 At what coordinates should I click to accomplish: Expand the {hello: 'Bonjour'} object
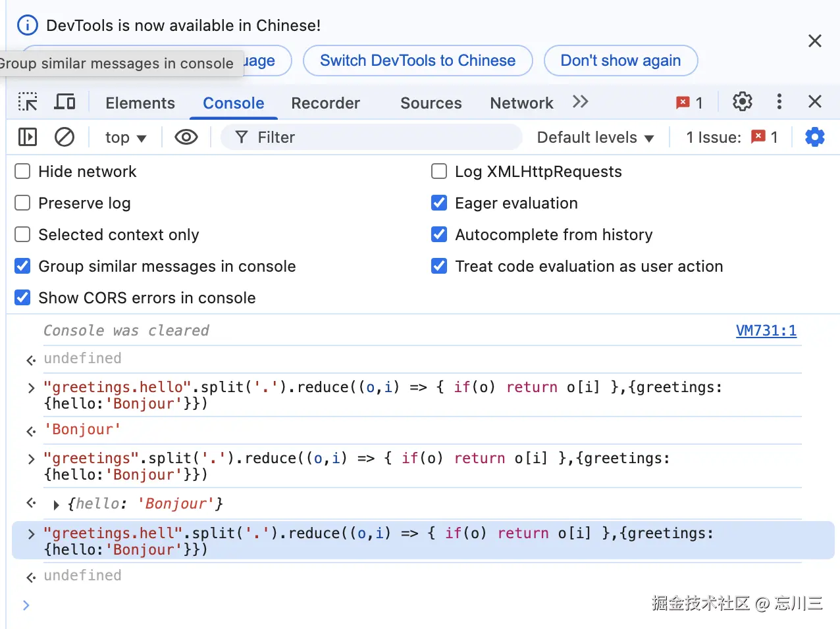tap(56, 505)
